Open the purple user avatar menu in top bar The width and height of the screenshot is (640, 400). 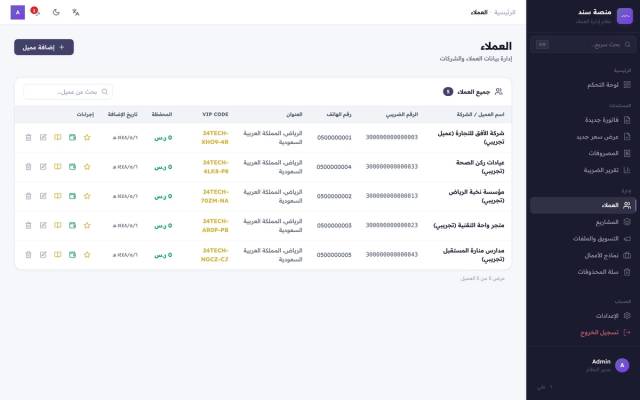coord(18,12)
